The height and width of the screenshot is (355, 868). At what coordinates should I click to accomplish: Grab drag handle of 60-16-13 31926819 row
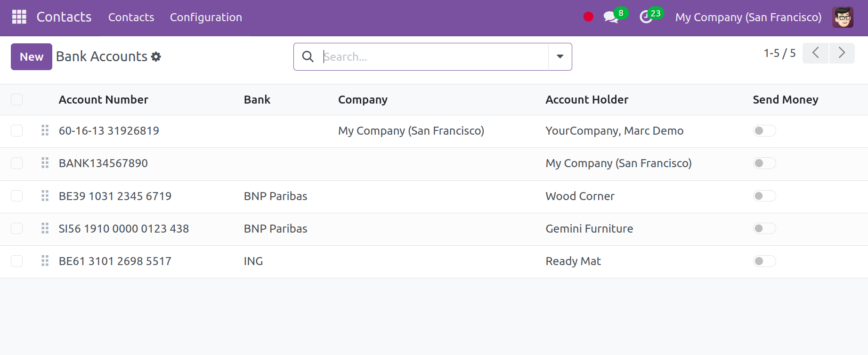[45, 130]
